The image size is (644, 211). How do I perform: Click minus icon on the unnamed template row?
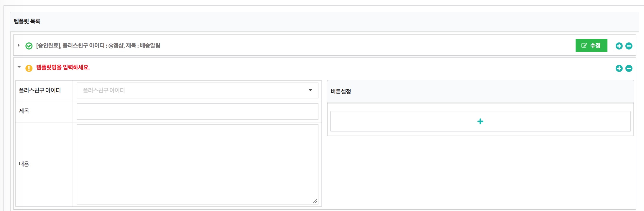click(x=629, y=68)
